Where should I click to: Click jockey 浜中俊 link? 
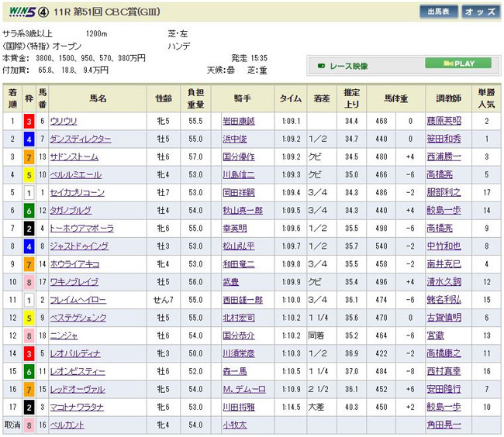pos(234,139)
